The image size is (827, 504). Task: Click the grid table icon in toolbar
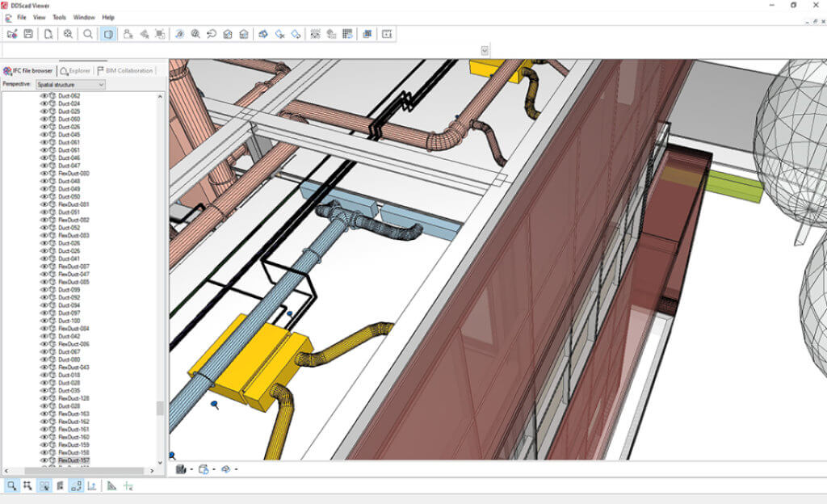click(347, 34)
